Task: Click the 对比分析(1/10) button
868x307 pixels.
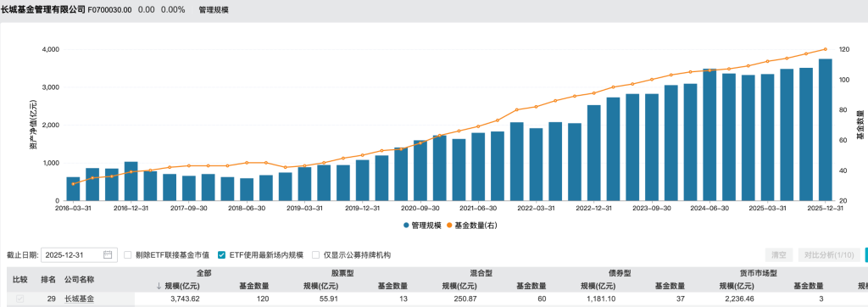Action: (829, 255)
